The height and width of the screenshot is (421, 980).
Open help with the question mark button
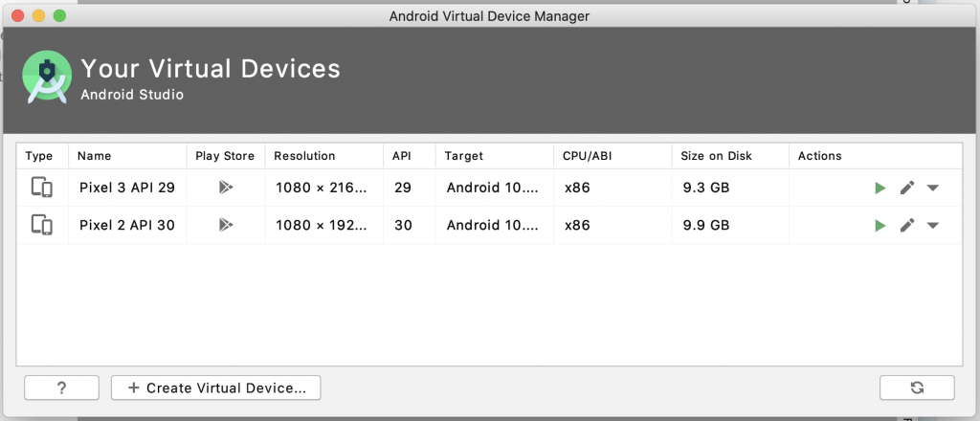pyautogui.click(x=61, y=388)
